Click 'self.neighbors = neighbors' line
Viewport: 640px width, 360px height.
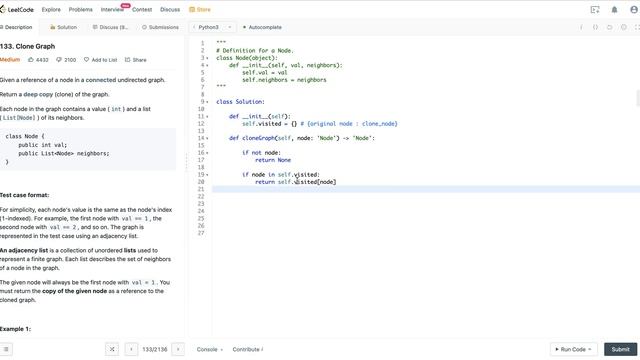click(284, 80)
